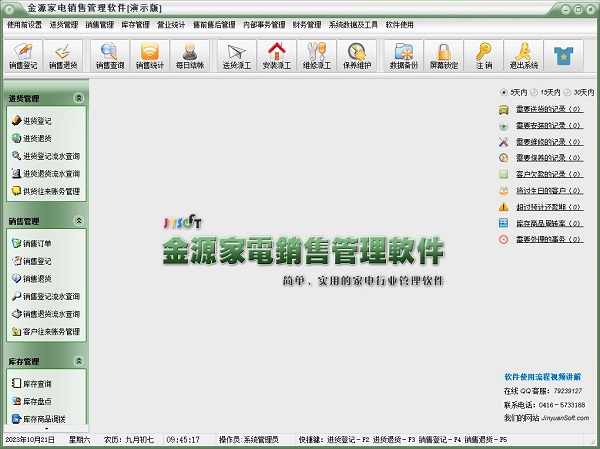The width and height of the screenshot is (600, 449).
Task: Open 销售订单 in the sidebar
Action: click(x=37, y=243)
